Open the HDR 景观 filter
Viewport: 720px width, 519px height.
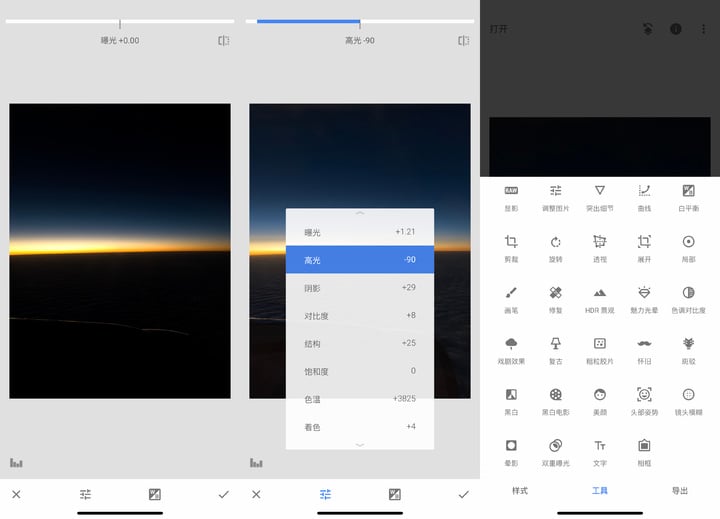tap(599, 298)
